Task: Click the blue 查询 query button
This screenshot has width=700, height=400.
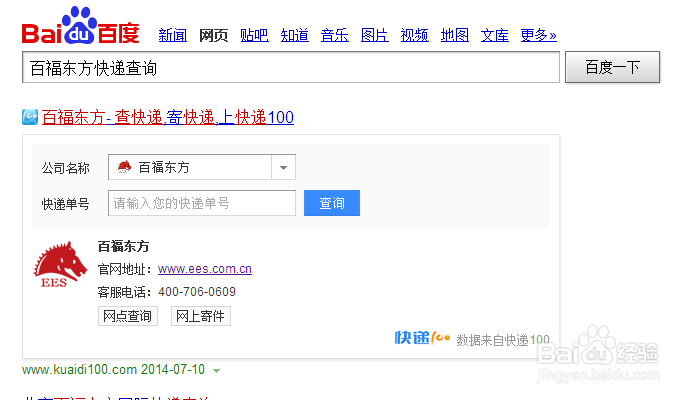Action: (332, 203)
